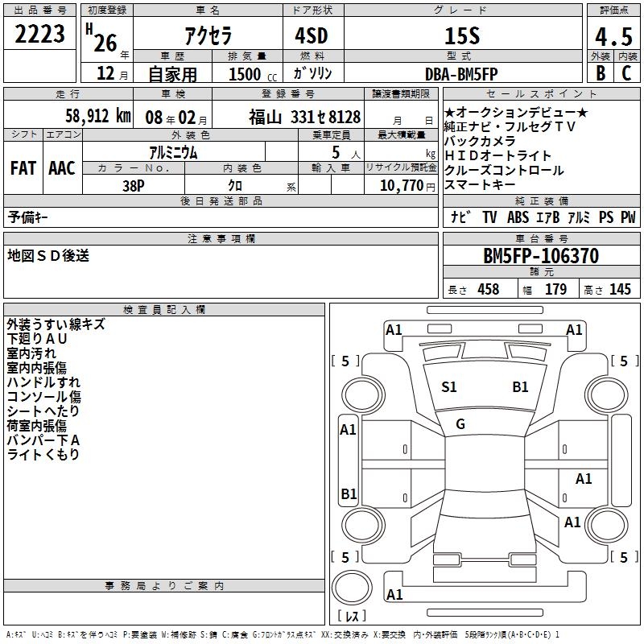
Task: Select the shift type FAT
Action: coord(23,167)
